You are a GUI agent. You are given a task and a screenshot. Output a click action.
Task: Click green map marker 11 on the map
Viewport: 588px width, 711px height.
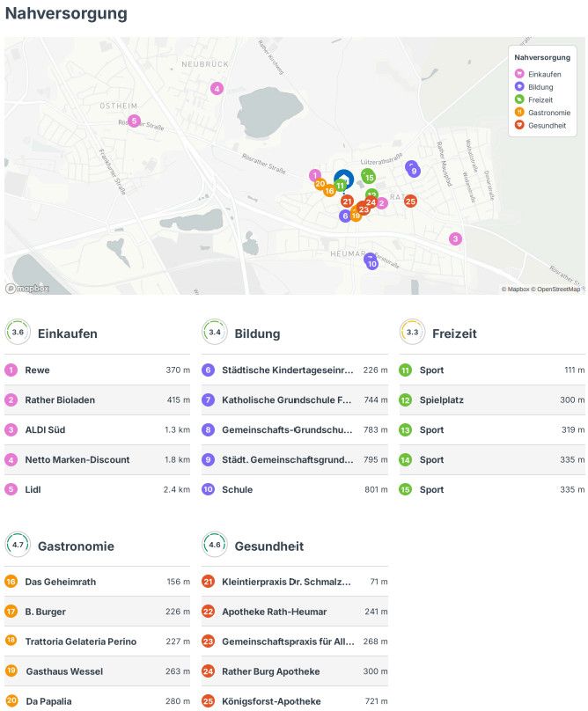point(341,186)
